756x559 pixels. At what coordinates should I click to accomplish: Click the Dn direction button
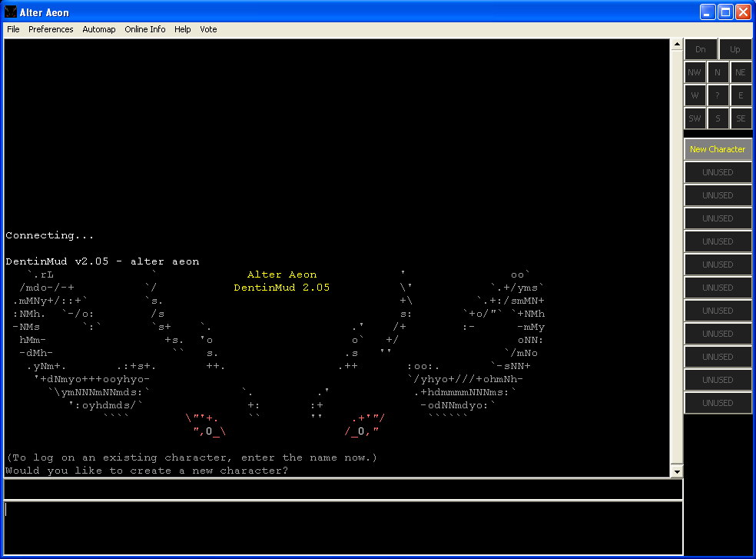[701, 49]
